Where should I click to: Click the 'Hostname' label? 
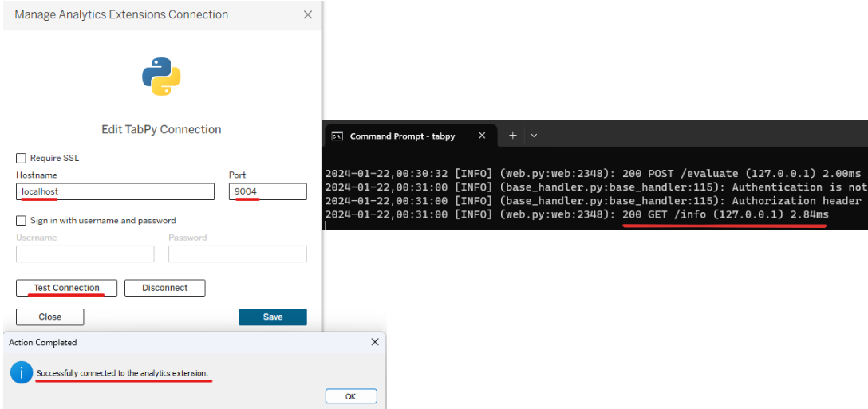(37, 175)
